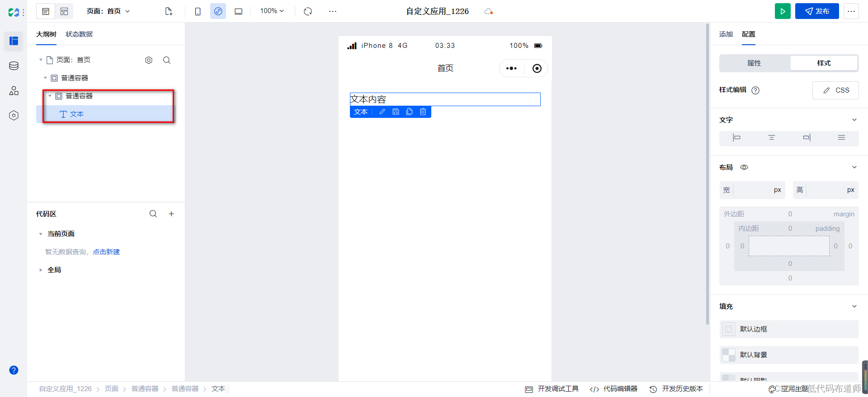Screen dimensions: 868x397
Task: Add new item in 代码区 with plus icon
Action: 171,214
